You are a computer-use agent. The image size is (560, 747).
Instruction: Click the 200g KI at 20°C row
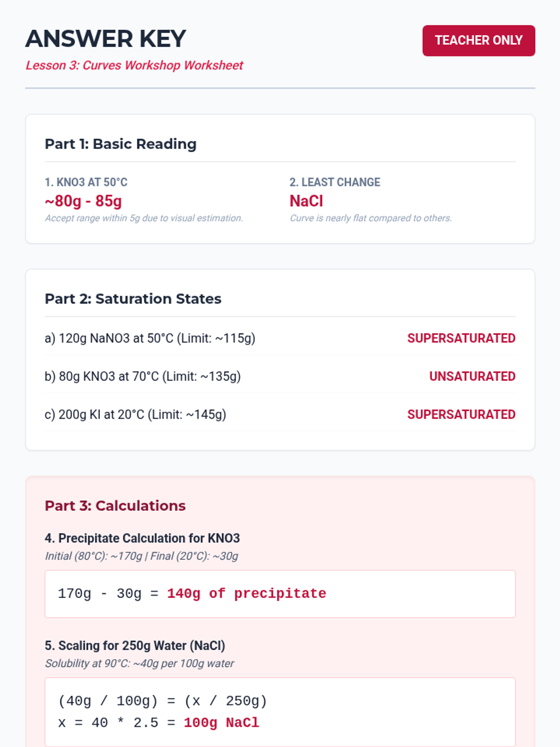point(280,415)
